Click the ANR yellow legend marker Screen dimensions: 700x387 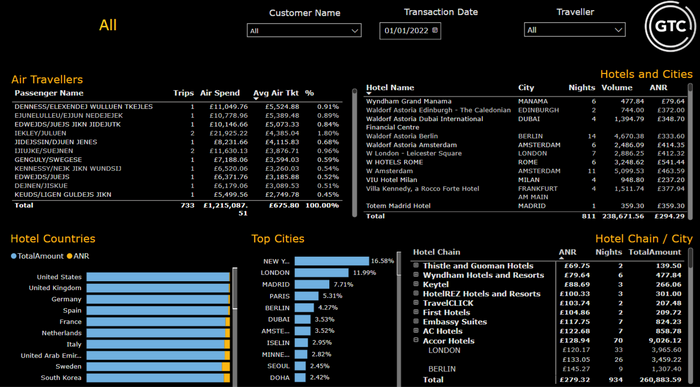(69, 256)
